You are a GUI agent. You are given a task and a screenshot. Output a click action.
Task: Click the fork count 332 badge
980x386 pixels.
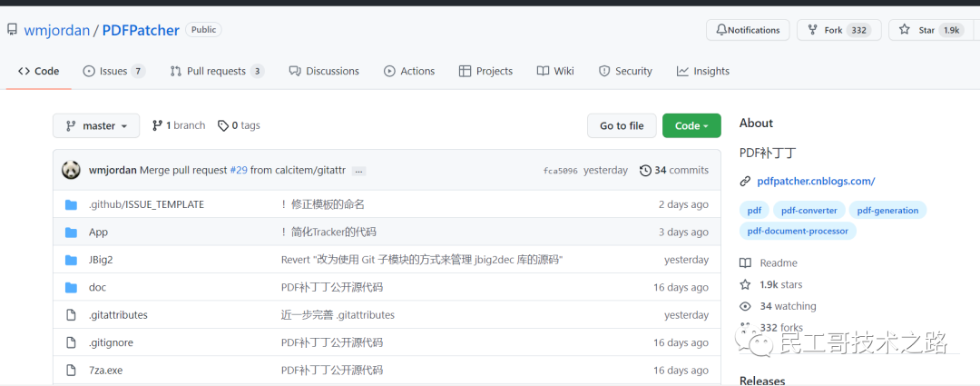(x=858, y=30)
